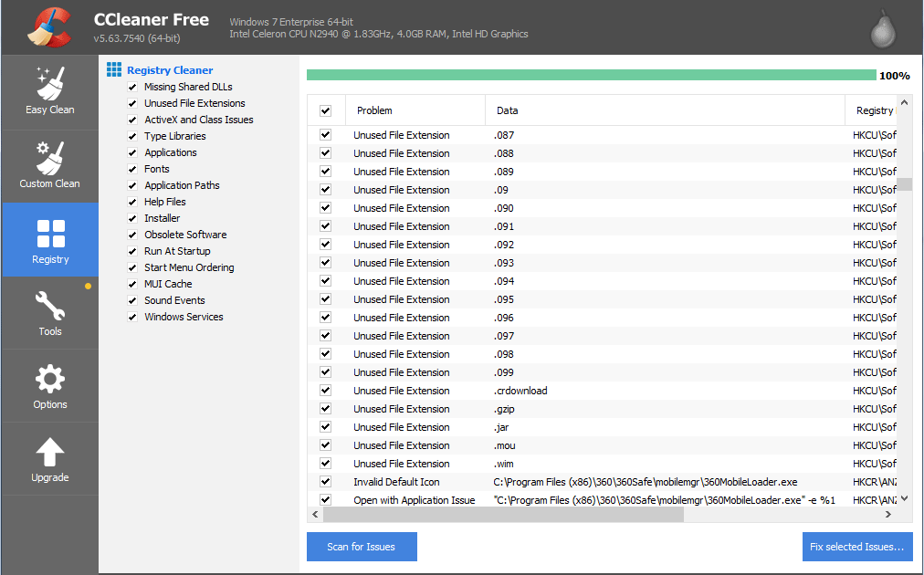Select the Open with Application Issue row
Viewport: 924px width, 575px height.
pos(602,499)
